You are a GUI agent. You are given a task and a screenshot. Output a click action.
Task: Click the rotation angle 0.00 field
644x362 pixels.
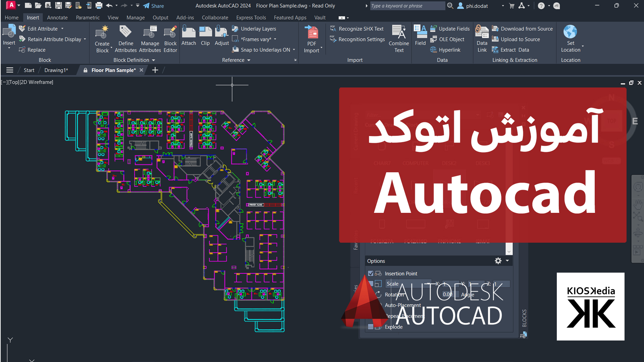(x=450, y=294)
